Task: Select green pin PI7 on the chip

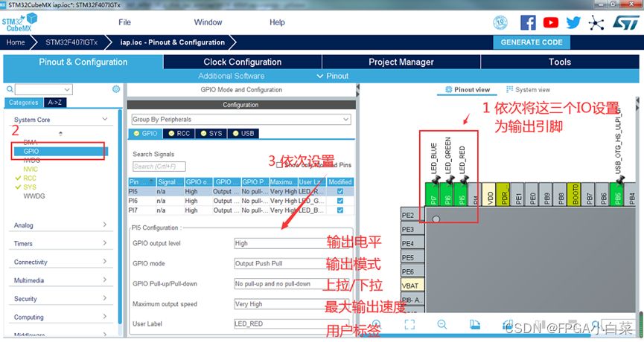Action: 433,194
